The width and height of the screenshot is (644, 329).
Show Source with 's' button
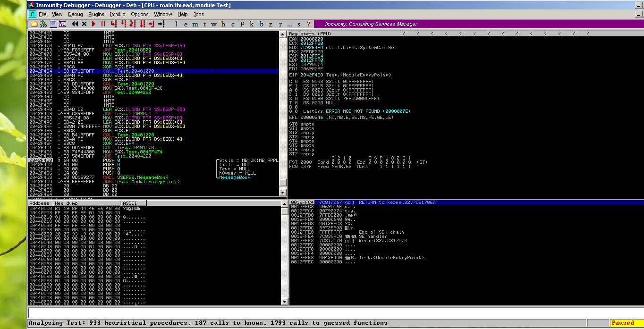pos(299,24)
